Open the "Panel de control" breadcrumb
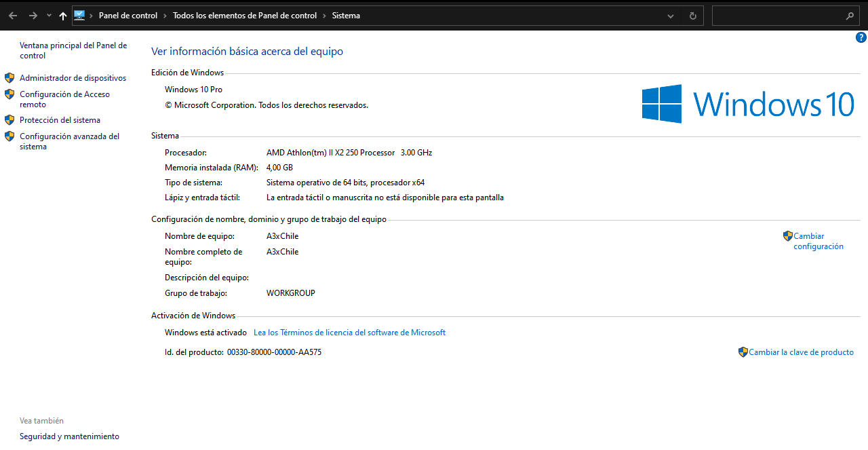868x450 pixels. (128, 16)
